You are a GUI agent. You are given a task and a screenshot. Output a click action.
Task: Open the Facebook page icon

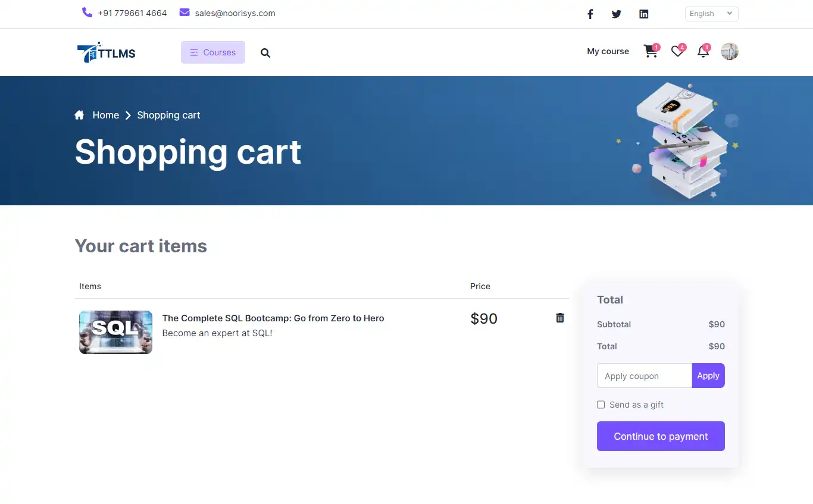(x=590, y=14)
